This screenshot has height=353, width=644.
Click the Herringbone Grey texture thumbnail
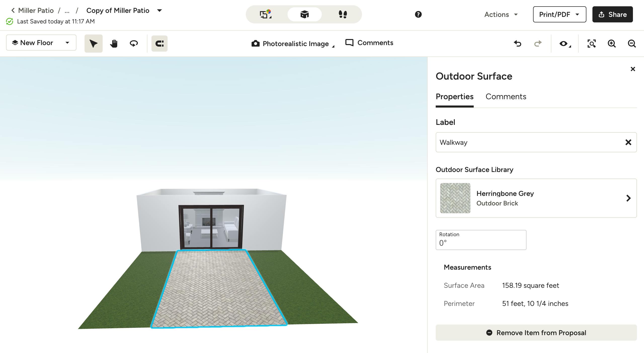click(455, 198)
